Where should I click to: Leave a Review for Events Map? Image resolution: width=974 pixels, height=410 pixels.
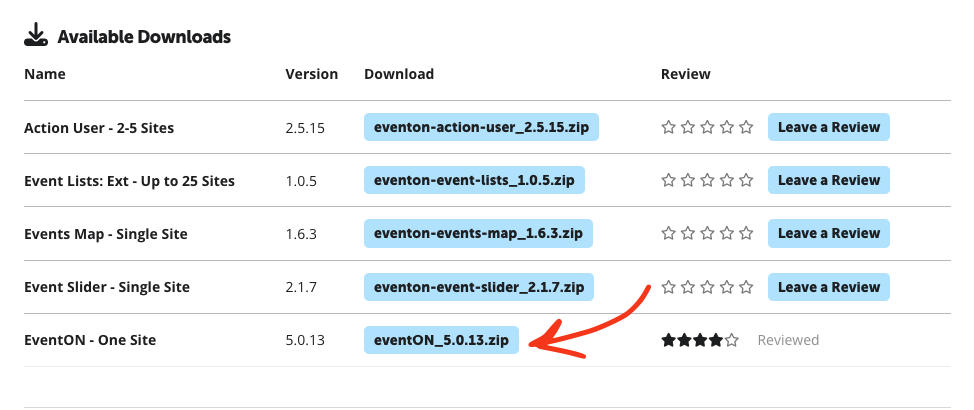tap(829, 234)
